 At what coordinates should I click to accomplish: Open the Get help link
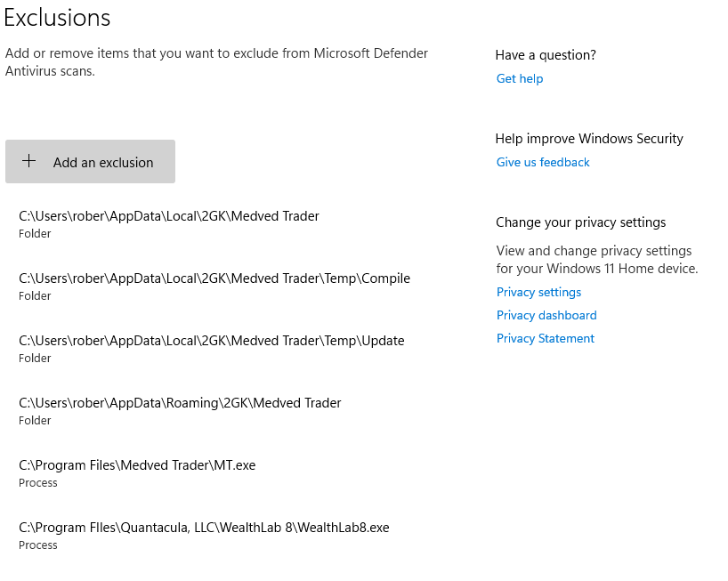coord(520,79)
